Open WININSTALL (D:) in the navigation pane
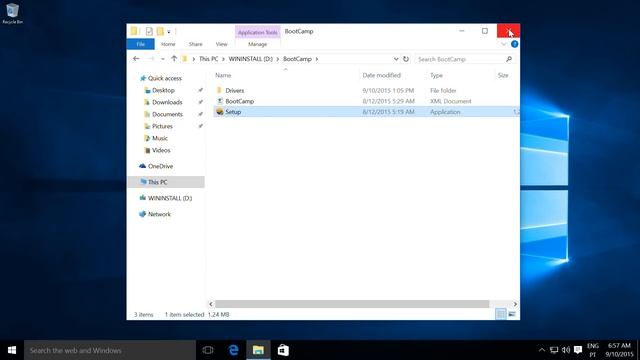Screen dimensions: 640x360 point(169,198)
